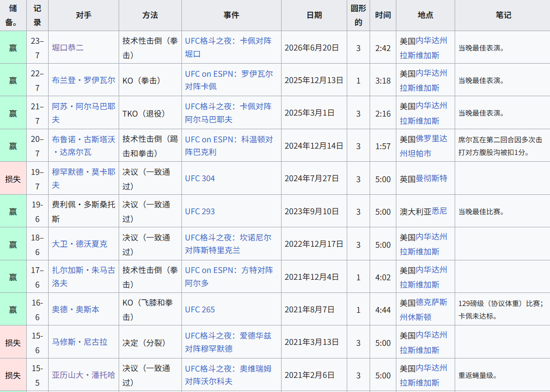
Task: Open the 大卫·德沃夏克 link
Action: coord(80,244)
